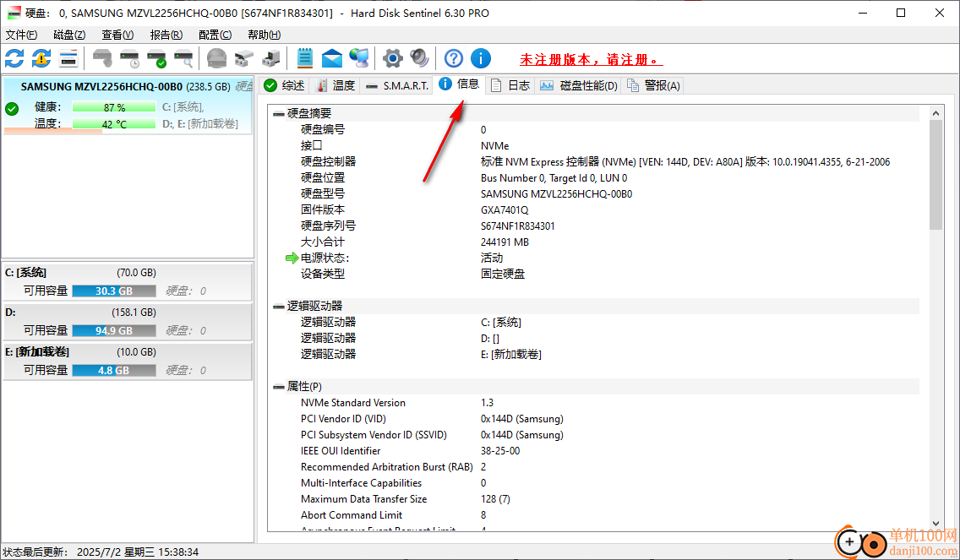Select the C: [系统] partition entry

click(x=128, y=282)
